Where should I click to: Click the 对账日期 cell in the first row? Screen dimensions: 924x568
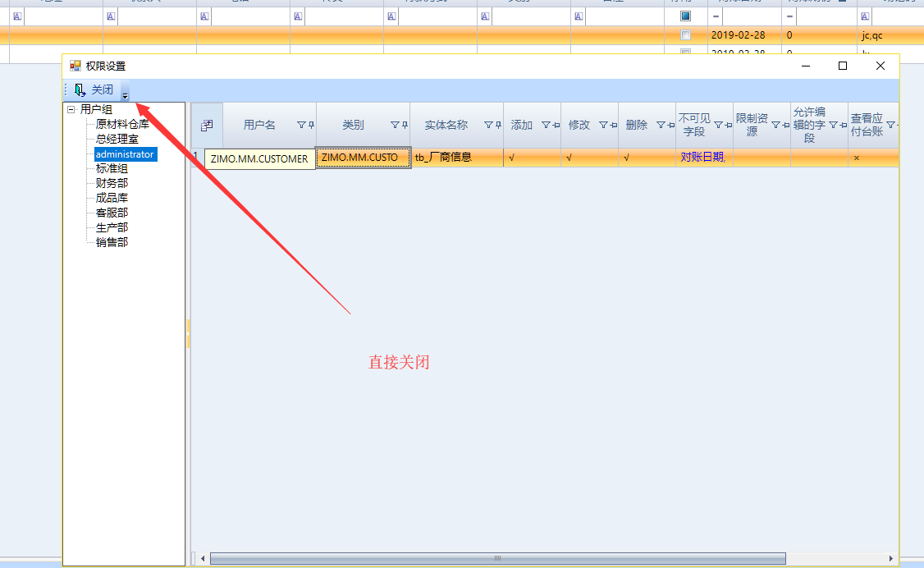click(x=702, y=158)
